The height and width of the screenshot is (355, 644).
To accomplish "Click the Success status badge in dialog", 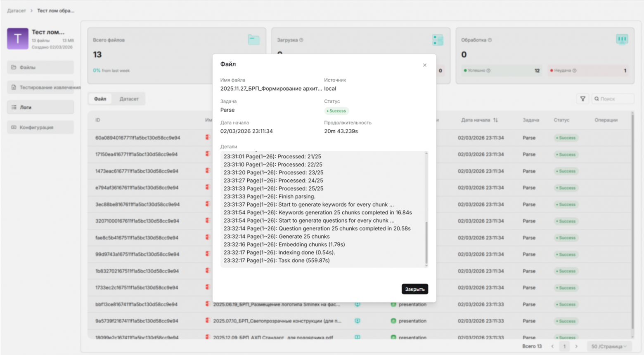I will coord(336,111).
